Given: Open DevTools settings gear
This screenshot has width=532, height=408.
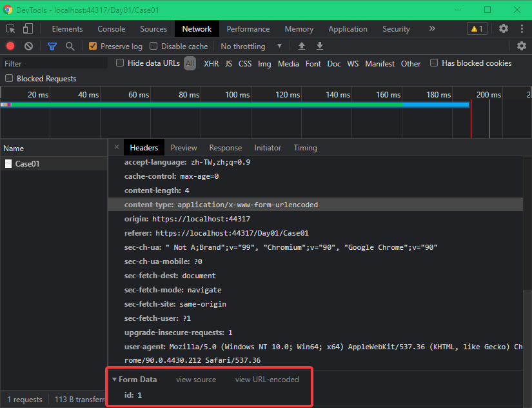Looking at the screenshot, I should pos(504,29).
